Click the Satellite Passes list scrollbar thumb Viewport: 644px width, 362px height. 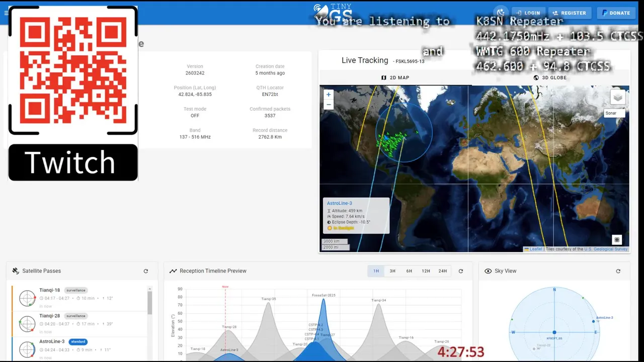(149, 302)
